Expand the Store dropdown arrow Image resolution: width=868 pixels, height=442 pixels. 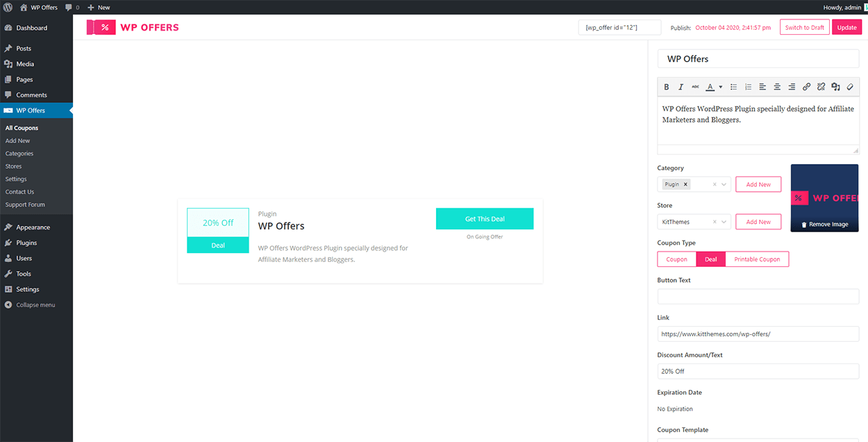pyautogui.click(x=724, y=222)
